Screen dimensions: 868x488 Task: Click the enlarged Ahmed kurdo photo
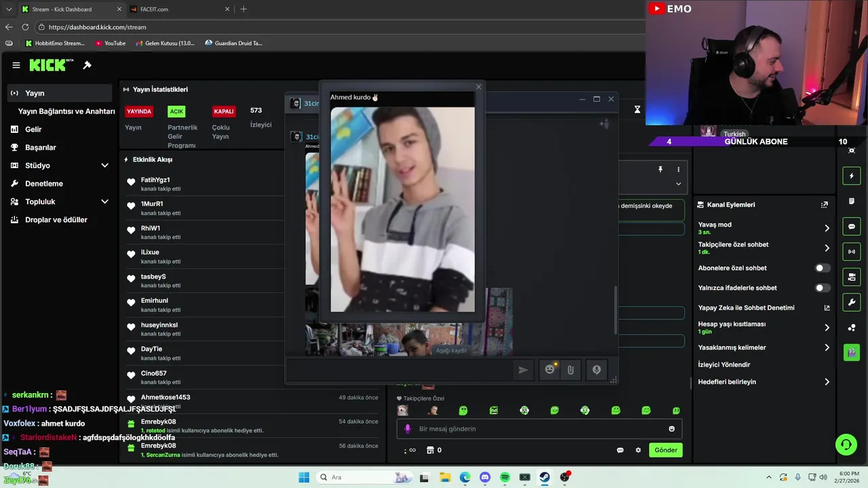402,209
